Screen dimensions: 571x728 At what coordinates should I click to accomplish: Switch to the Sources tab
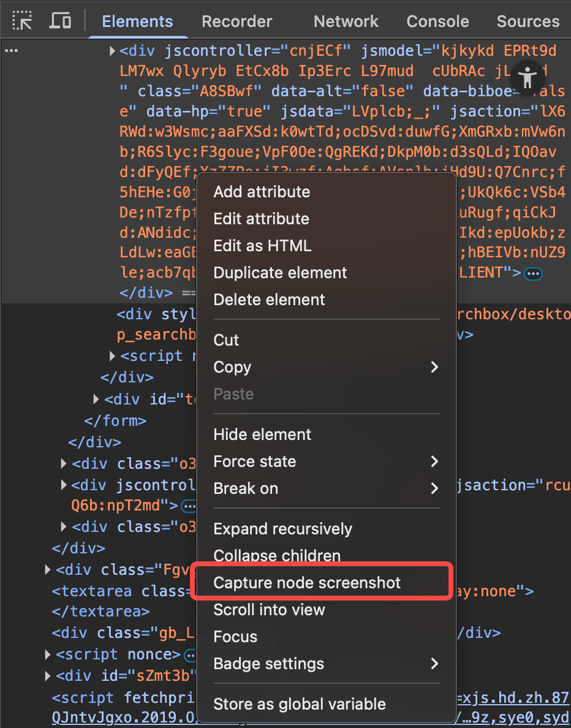(x=528, y=21)
